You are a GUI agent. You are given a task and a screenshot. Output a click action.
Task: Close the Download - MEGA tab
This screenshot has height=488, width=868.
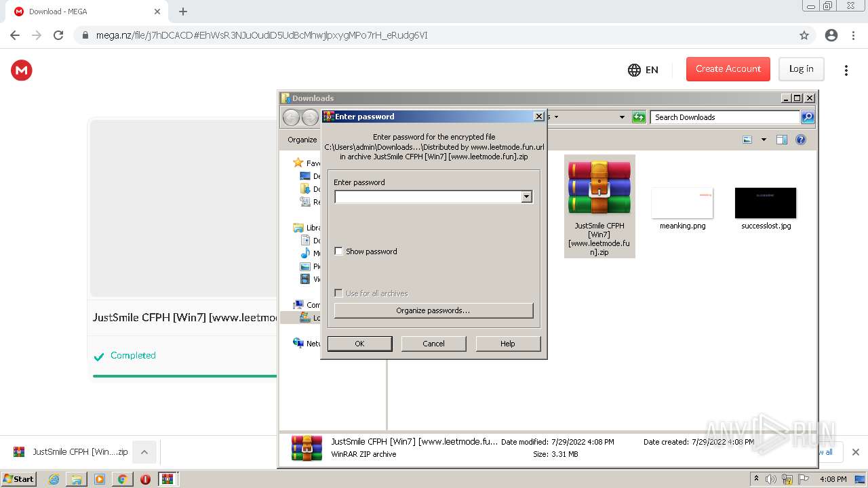point(157,12)
